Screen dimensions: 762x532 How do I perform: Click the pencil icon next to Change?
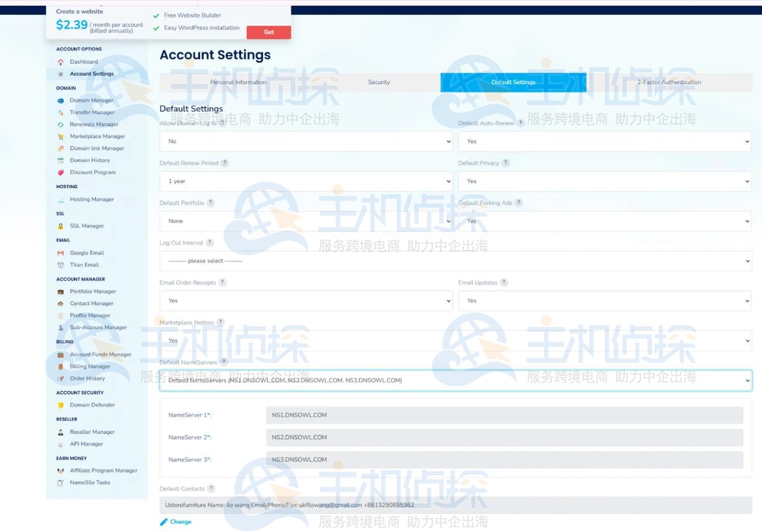(164, 522)
